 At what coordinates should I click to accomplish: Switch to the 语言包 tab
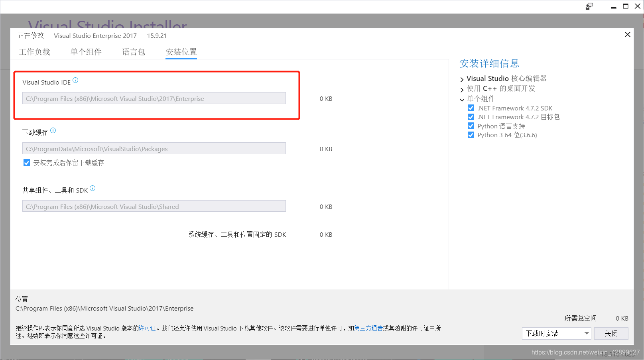click(134, 52)
